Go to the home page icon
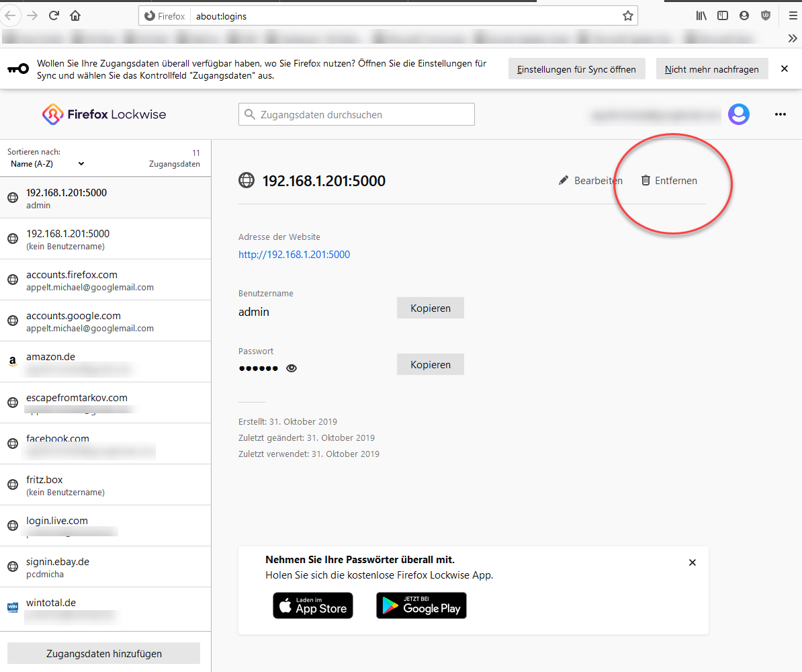This screenshot has height=672, width=802. pos(75,16)
